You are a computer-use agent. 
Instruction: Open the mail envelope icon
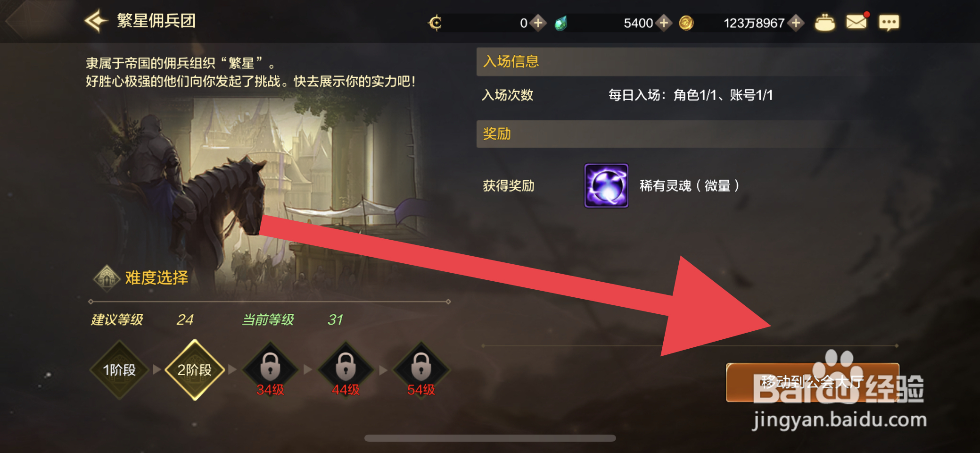856,22
